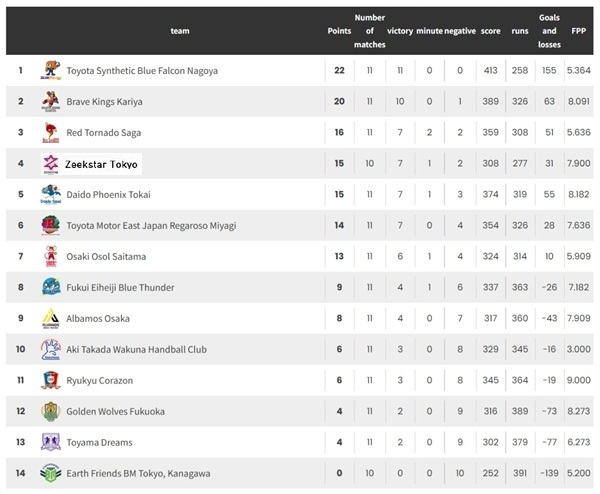Click the team column header
The width and height of the screenshot is (600, 494).
click(x=180, y=31)
